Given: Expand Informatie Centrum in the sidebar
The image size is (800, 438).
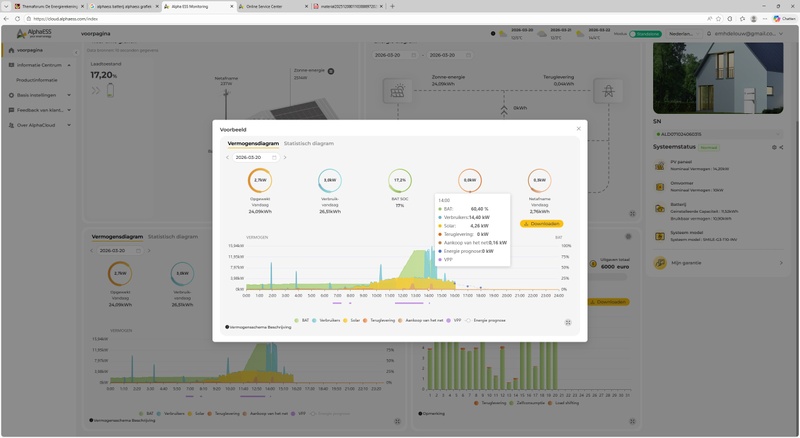Looking at the screenshot, I should pos(39,65).
